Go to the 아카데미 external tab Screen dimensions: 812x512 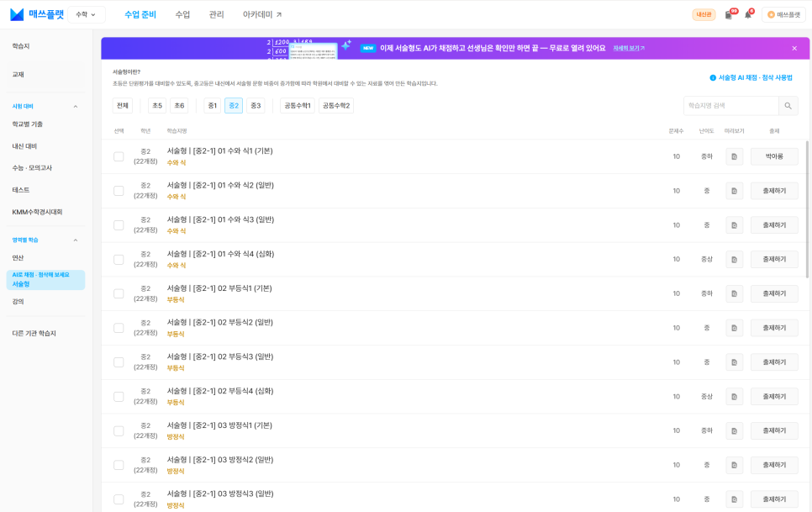262,14
